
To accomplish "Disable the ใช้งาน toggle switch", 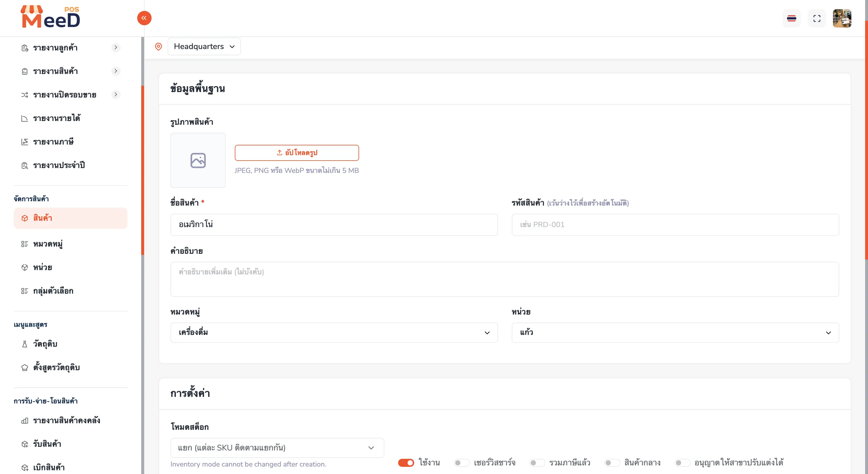I will pyautogui.click(x=406, y=463).
